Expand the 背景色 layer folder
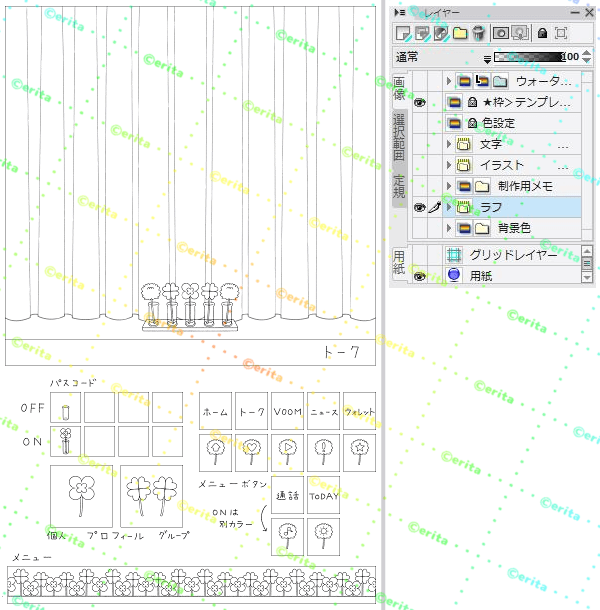 click(x=449, y=228)
